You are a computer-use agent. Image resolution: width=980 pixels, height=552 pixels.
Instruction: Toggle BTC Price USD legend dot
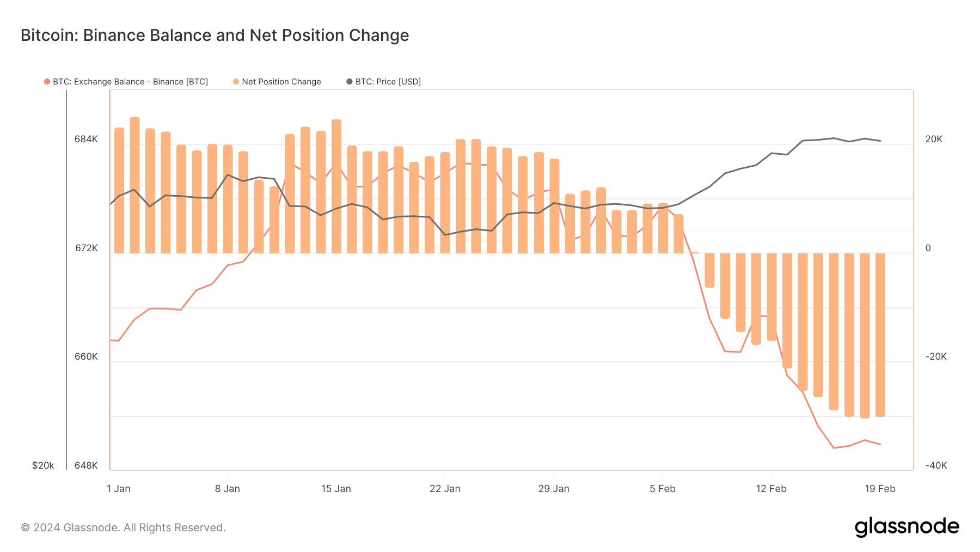pos(350,82)
